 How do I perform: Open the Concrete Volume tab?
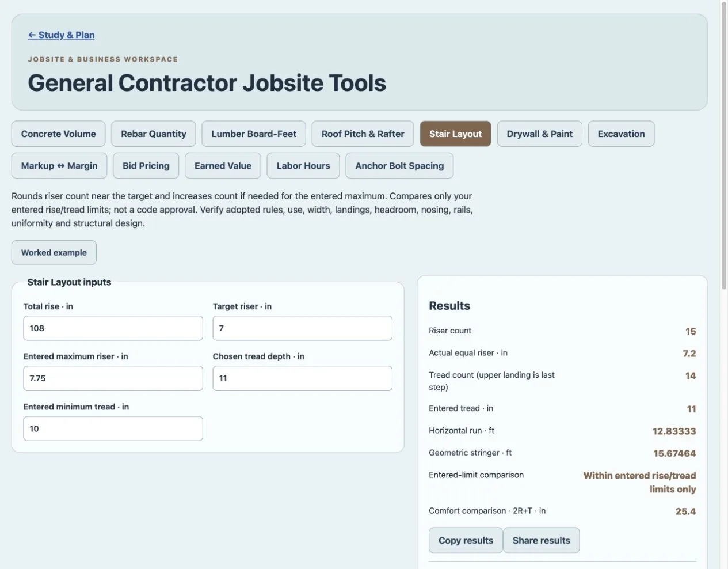coord(58,134)
